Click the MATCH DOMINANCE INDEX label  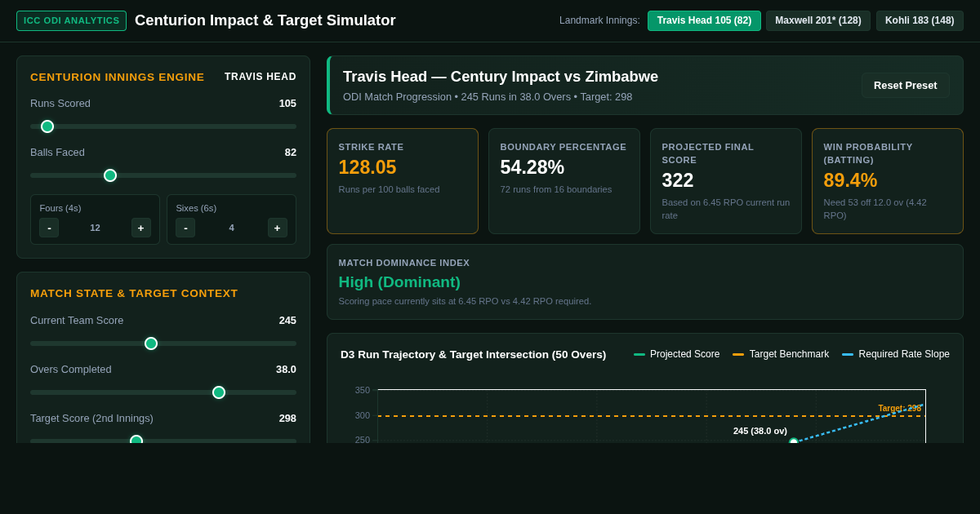[404, 263]
